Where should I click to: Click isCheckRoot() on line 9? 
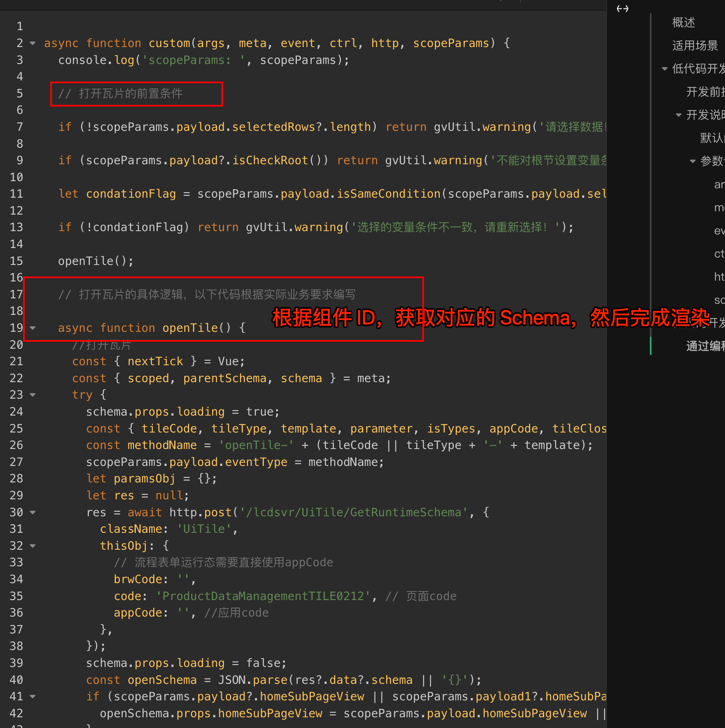pyautogui.click(x=280, y=161)
